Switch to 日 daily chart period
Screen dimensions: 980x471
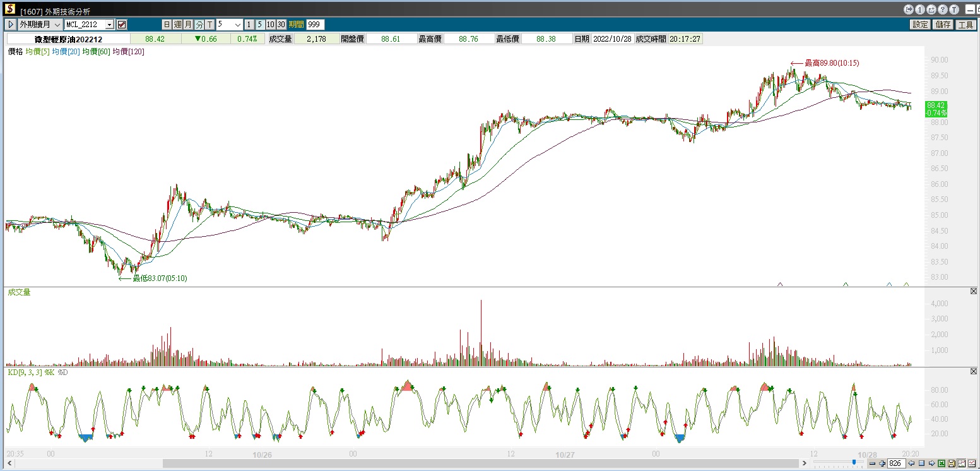167,25
